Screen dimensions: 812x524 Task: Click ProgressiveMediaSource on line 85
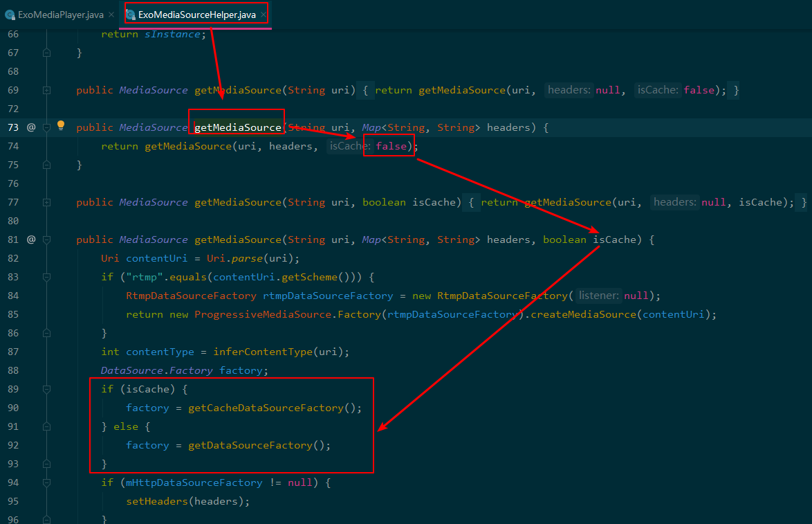click(x=263, y=314)
